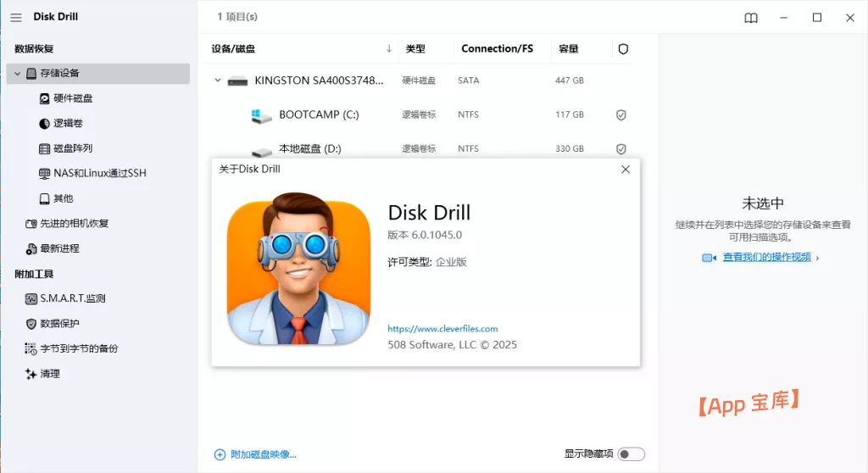Viewport: 868px width, 473px height.
Task: Select 存储设备 in the sidebar
Action: [98, 74]
